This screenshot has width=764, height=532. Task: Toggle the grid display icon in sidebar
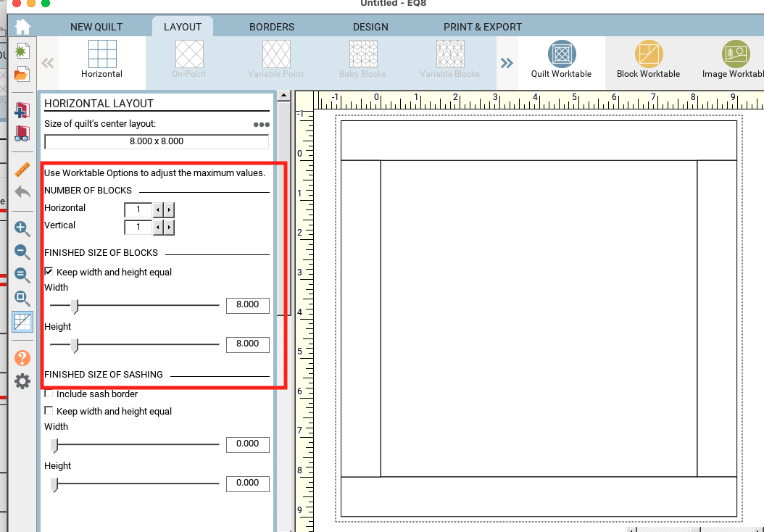pos(22,322)
